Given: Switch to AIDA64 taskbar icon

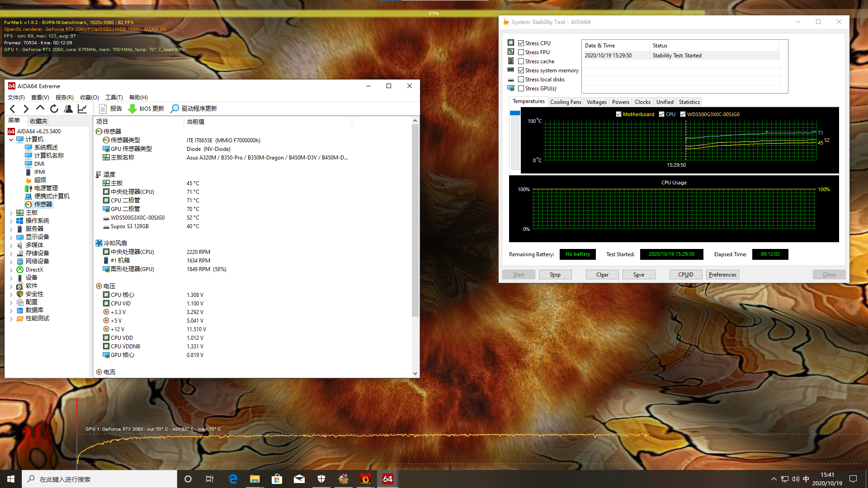Looking at the screenshot, I should [387, 479].
